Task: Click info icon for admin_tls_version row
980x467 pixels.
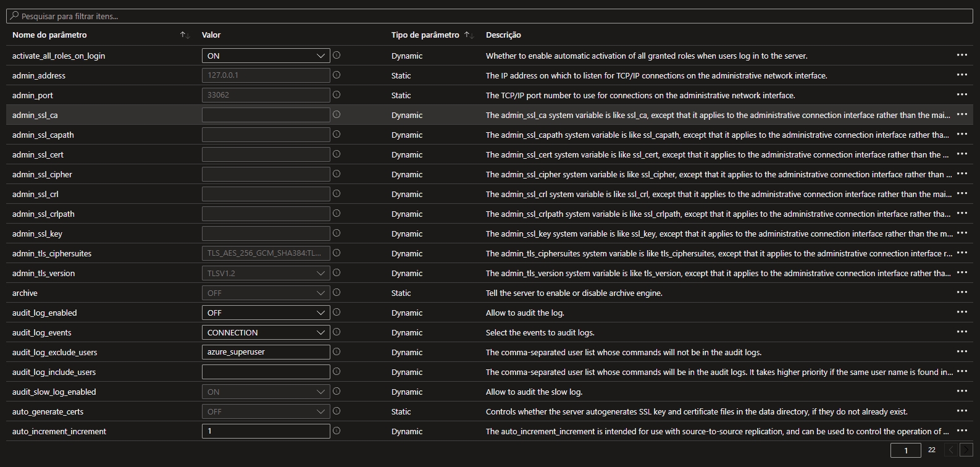Action: click(337, 272)
